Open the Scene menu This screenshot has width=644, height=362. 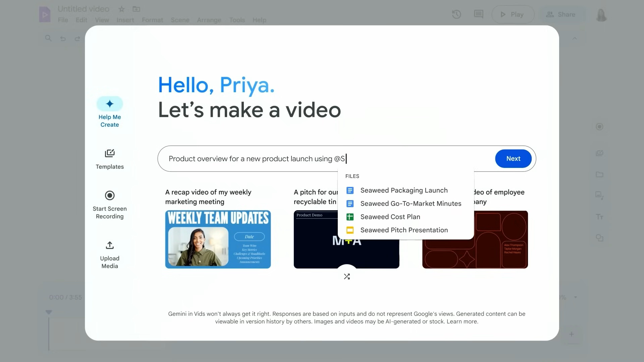click(x=180, y=20)
